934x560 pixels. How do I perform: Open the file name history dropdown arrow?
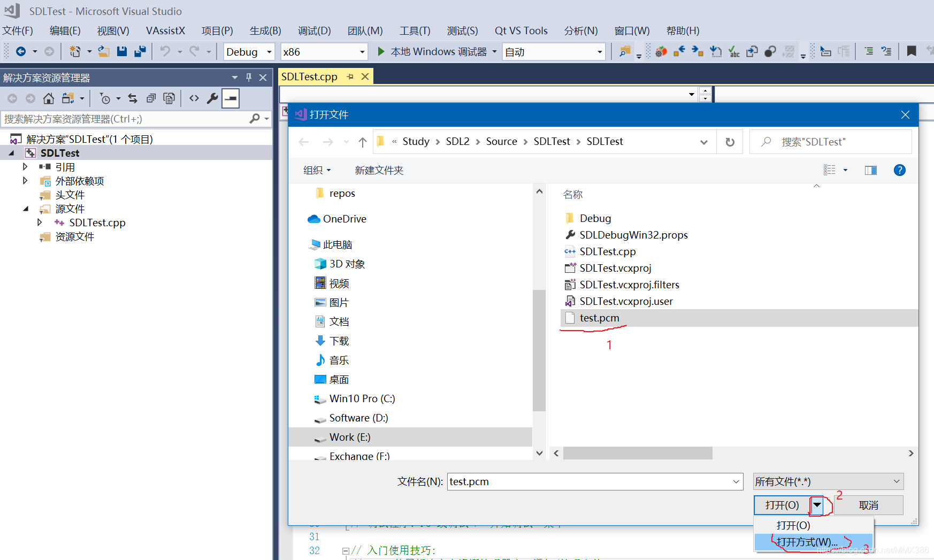click(736, 481)
